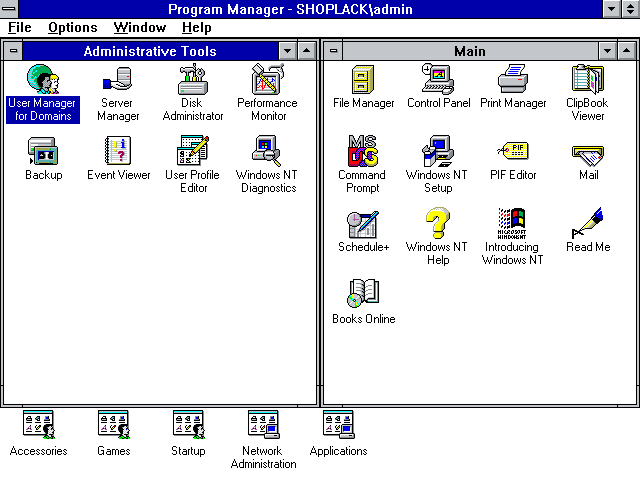The image size is (640, 480).
Task: Open the Help menu
Action: [x=196, y=28]
